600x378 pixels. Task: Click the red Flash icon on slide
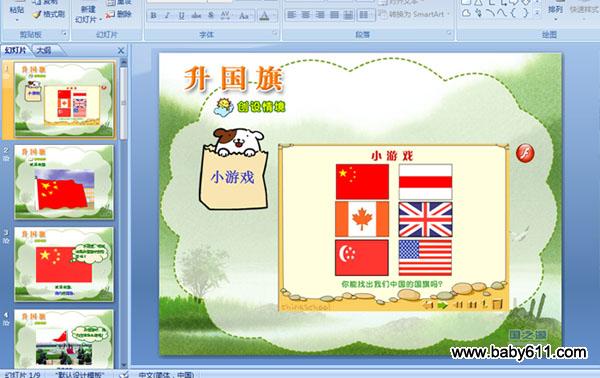tap(525, 153)
